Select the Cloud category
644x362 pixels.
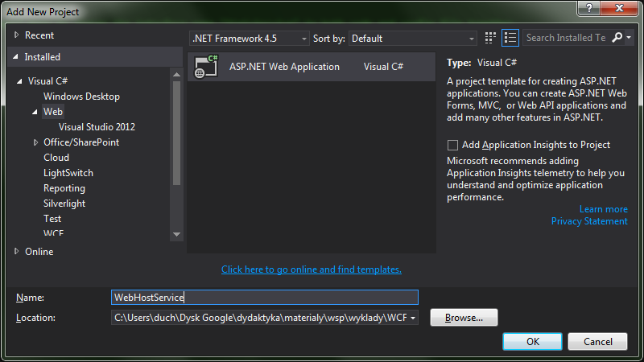pos(56,158)
